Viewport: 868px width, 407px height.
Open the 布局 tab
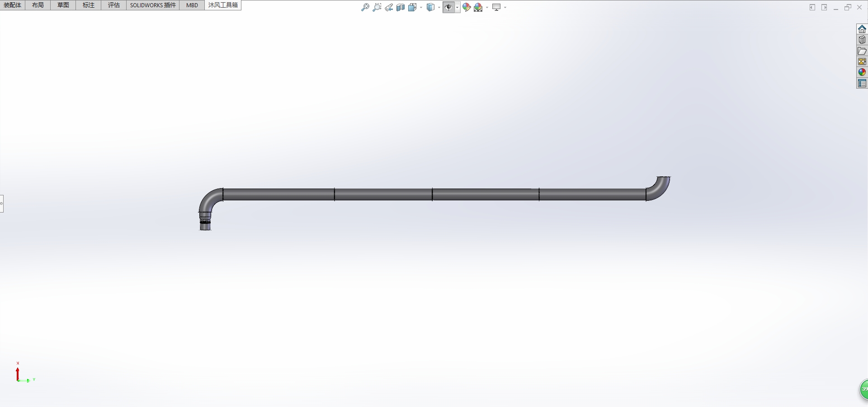pos(38,5)
